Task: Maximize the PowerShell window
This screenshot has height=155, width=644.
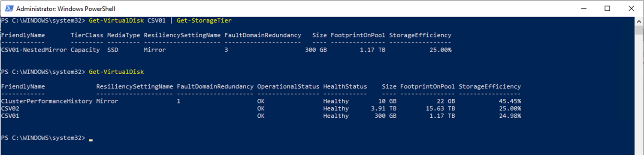Action: click(x=607, y=9)
